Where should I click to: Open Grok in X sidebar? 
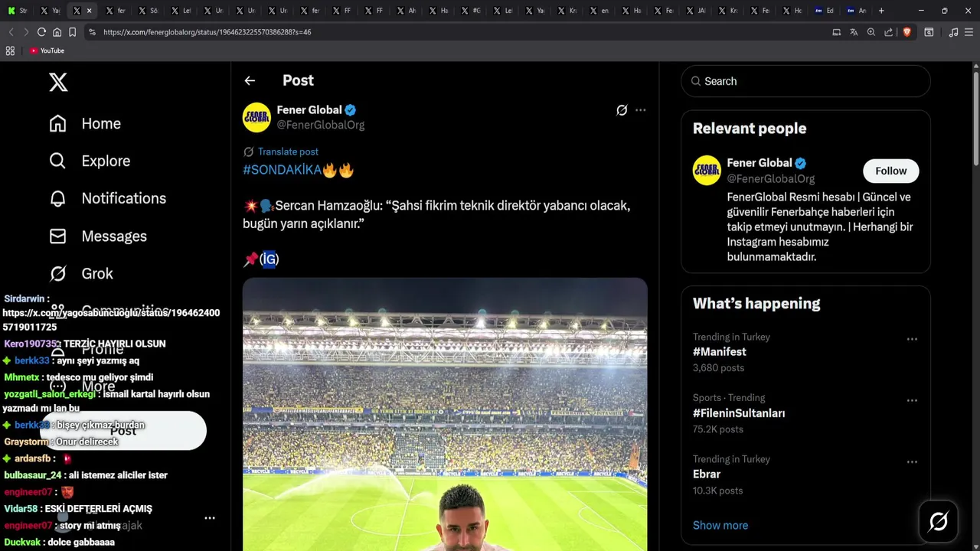(81, 273)
